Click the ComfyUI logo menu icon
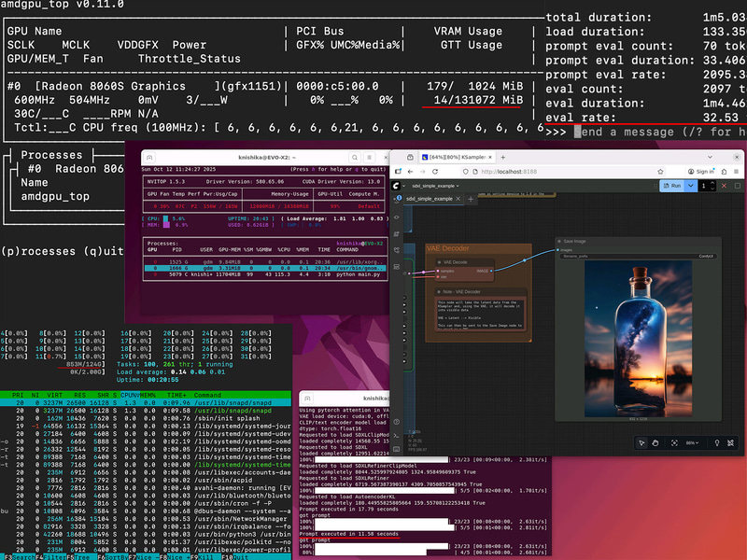 tap(396, 186)
